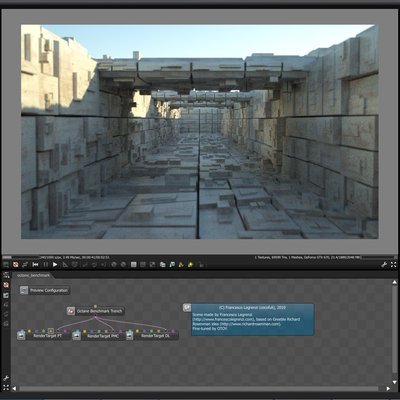The height and width of the screenshot is (400, 400).
Task: Click the orange pin on RenderTarget PT
Action: (51, 331)
